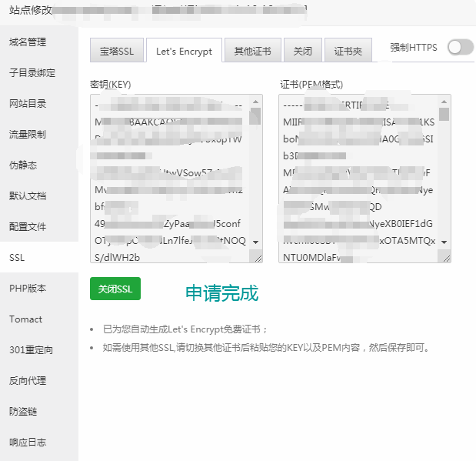Click certificate box scrollbar up arrow
Screen dimensions: 476x461
[444, 102]
